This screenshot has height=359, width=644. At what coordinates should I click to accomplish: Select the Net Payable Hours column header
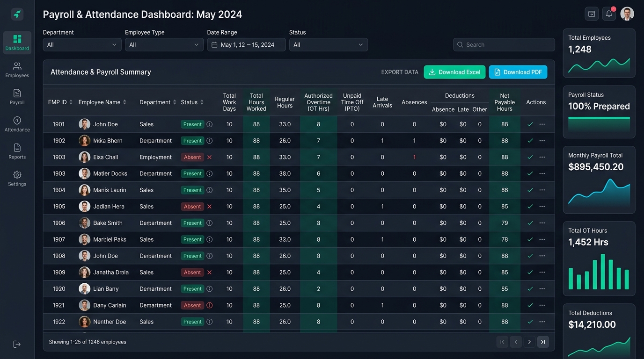click(x=505, y=102)
